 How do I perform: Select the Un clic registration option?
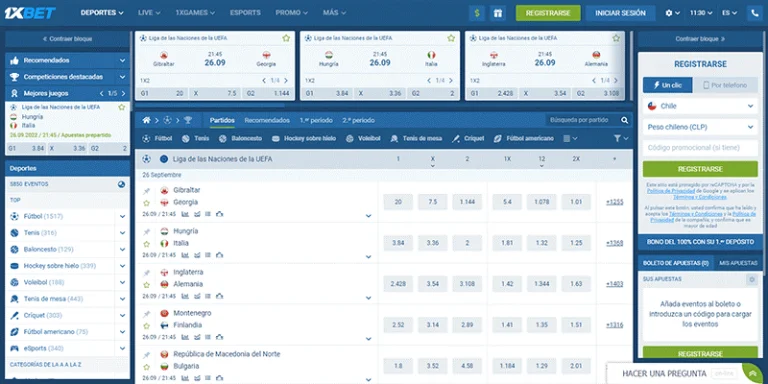point(668,85)
